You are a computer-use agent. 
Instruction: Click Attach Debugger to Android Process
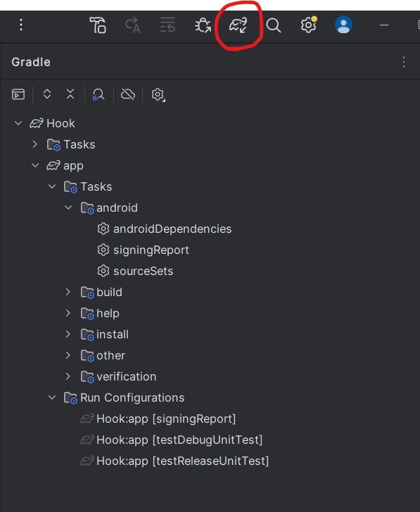coord(203,25)
